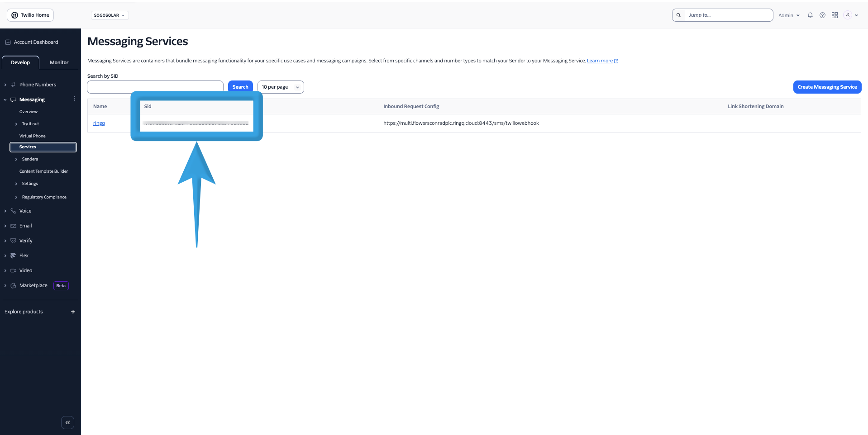868x435 pixels.
Task: Click inside the Search by SID field
Action: click(155, 86)
